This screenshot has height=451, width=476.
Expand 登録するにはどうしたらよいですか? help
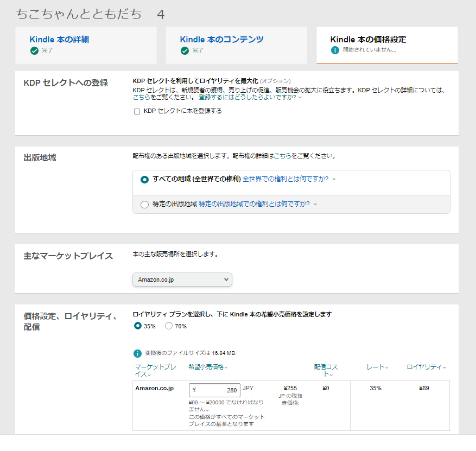(x=250, y=98)
